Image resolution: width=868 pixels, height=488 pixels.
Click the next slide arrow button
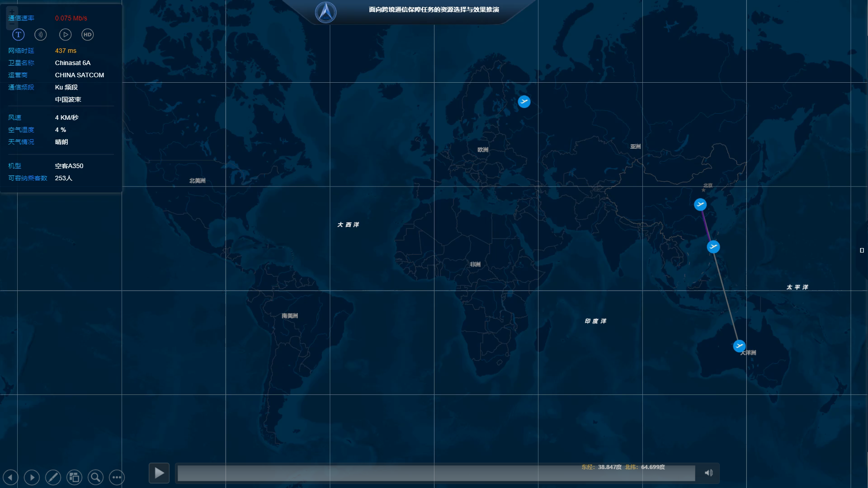click(x=32, y=477)
